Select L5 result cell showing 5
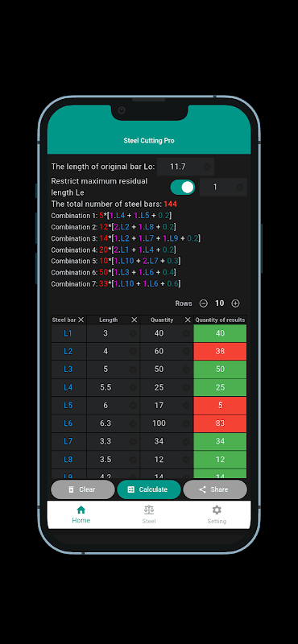The width and height of the screenshot is (298, 644). (221, 406)
